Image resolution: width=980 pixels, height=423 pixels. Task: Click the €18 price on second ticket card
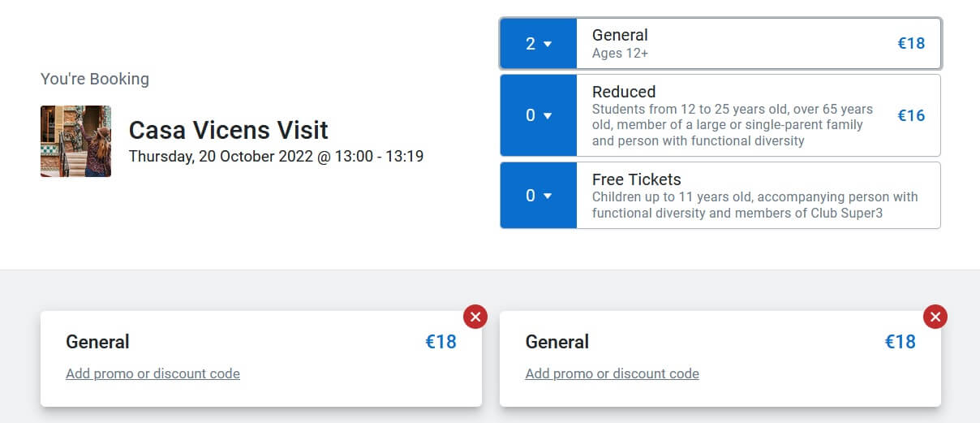tap(900, 342)
